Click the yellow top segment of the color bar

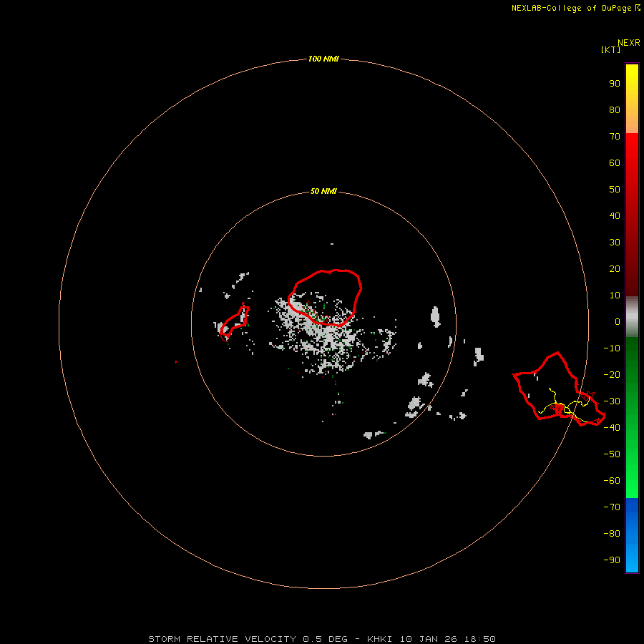point(632,99)
